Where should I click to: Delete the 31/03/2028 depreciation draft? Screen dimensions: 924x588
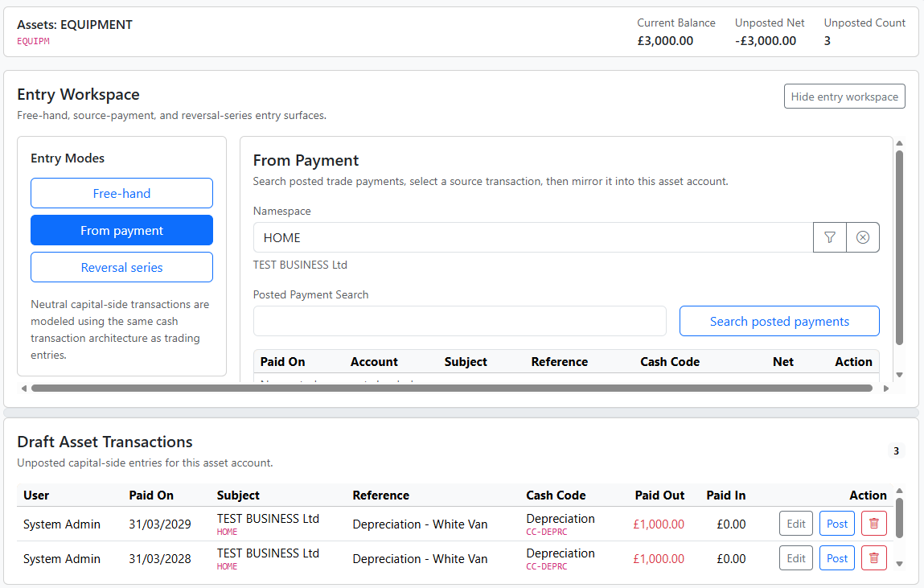pos(874,558)
